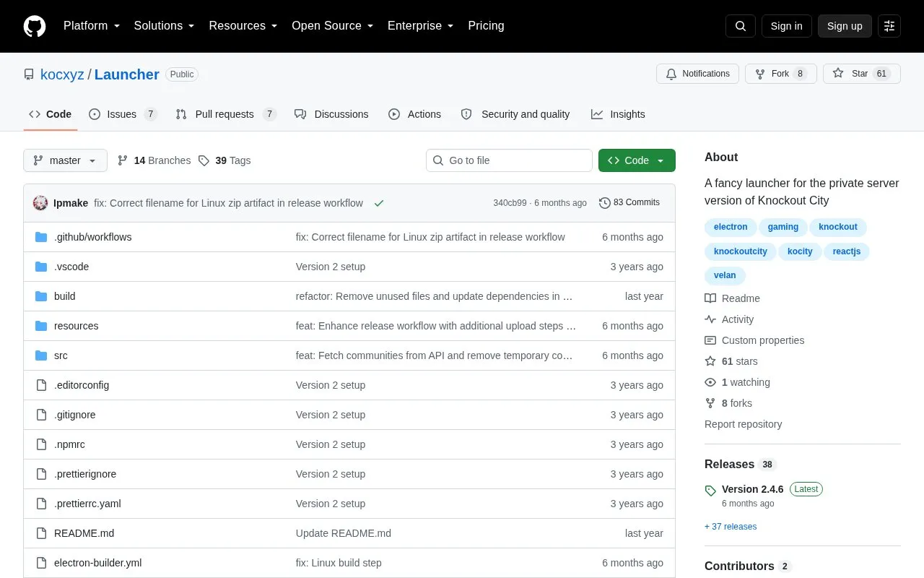
Task: Click the README.md file icon
Action: coord(41,533)
